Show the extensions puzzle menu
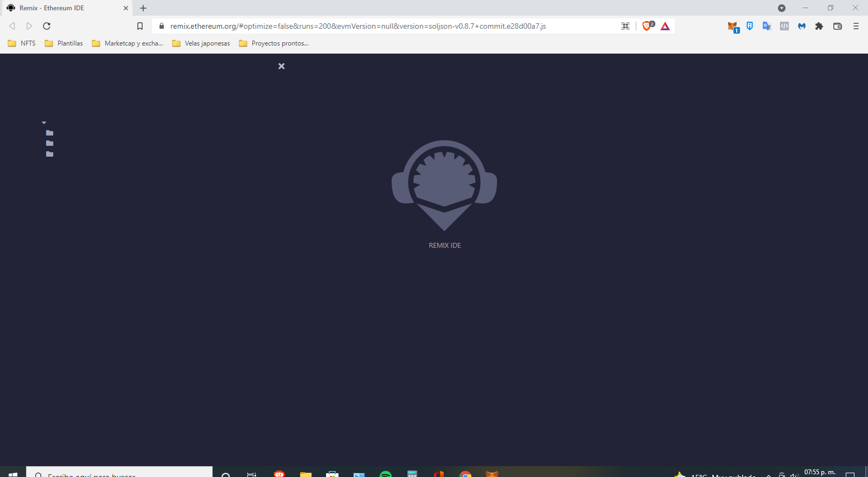Image resolution: width=868 pixels, height=477 pixels. [819, 26]
